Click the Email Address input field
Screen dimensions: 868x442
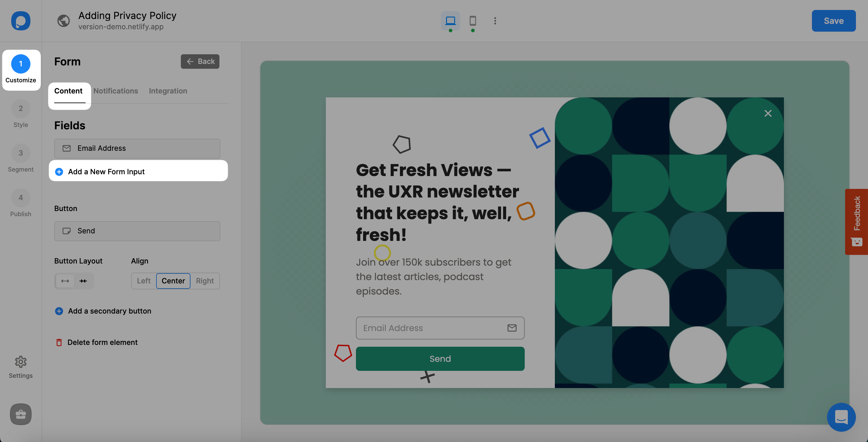[x=439, y=327]
